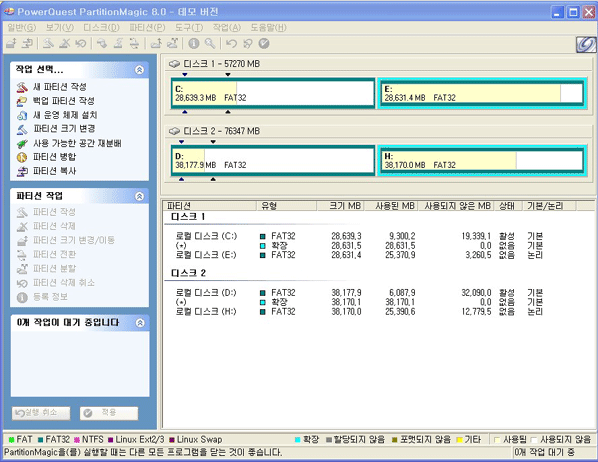This screenshot has height=462, width=598.
Task: Click the PowerQuest logo icon at toolbar right
Action: (x=586, y=45)
